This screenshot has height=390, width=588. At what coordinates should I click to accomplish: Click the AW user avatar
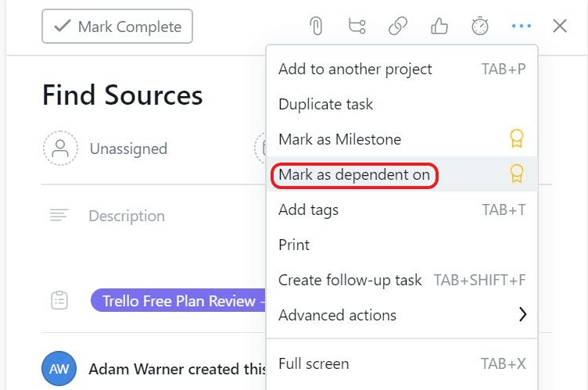[x=59, y=369]
